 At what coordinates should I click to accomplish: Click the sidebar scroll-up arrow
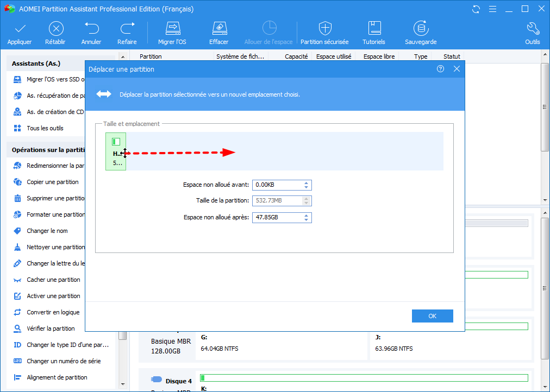(x=123, y=56)
